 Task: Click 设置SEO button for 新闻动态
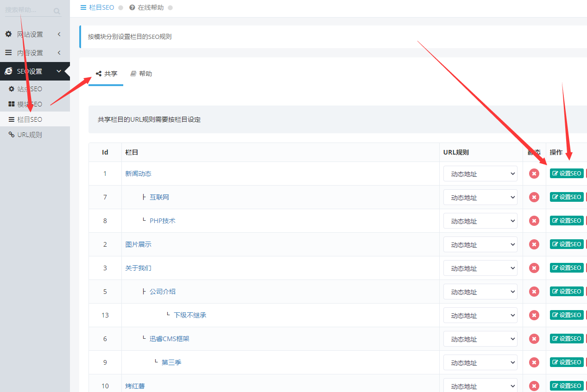coord(567,174)
